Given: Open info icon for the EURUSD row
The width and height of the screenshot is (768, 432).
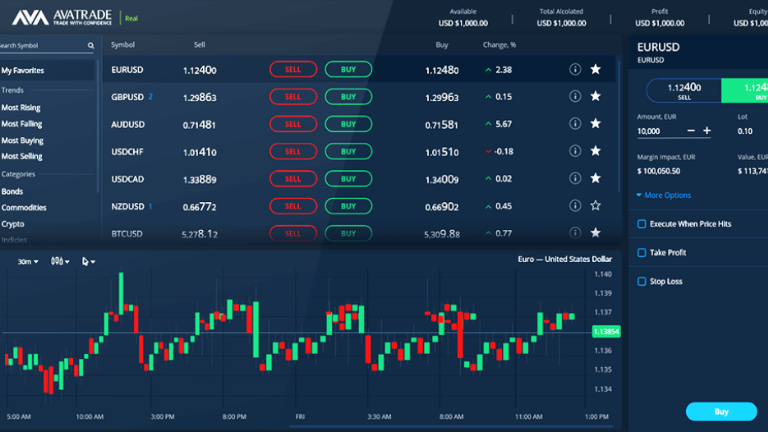Looking at the screenshot, I should click(x=575, y=70).
